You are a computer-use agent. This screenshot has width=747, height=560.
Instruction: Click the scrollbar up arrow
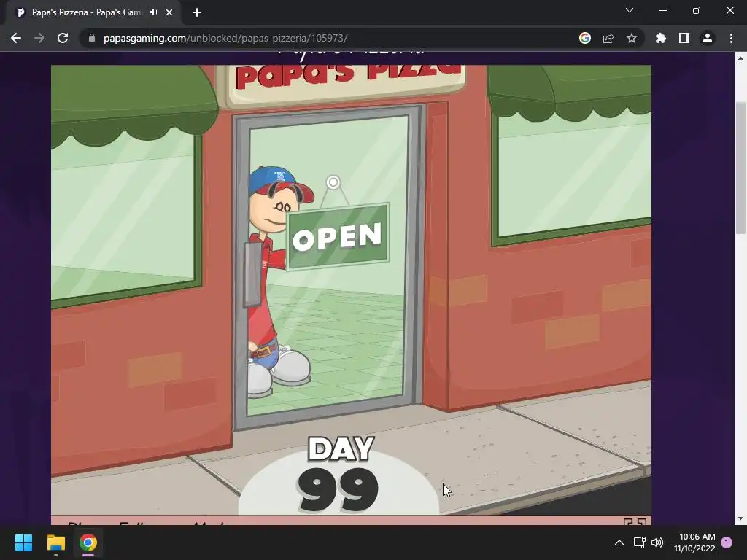[x=740, y=58]
